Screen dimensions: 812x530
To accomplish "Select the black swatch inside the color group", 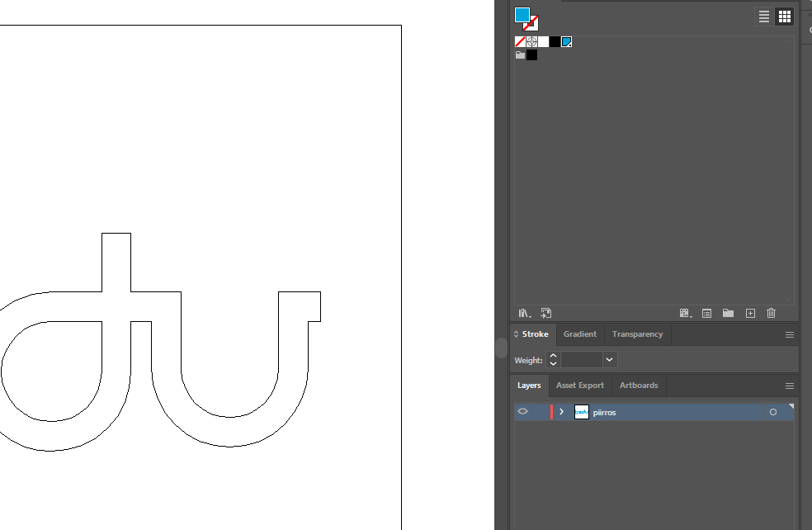I will 531,55.
